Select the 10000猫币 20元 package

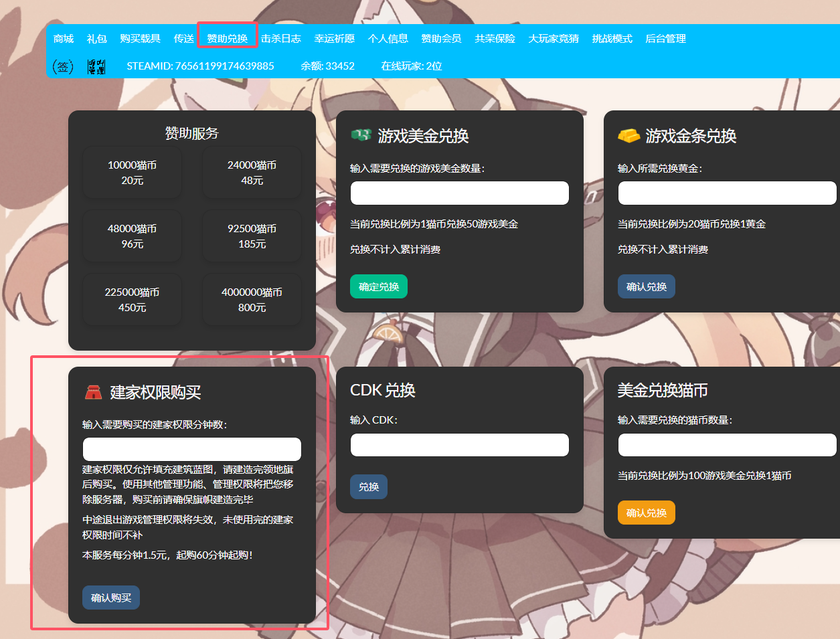tap(132, 173)
